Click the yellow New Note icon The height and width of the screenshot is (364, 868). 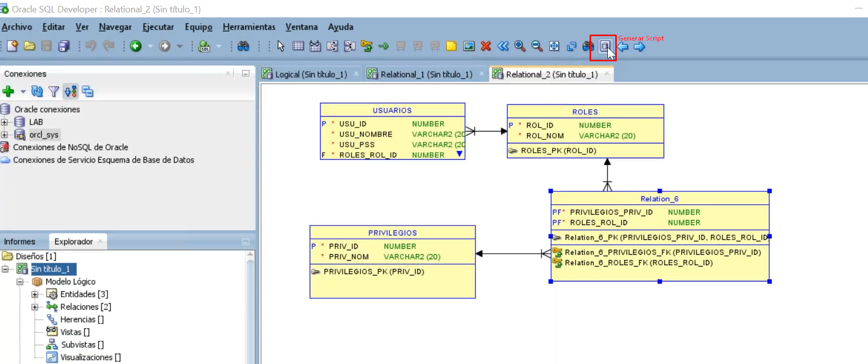point(451,46)
